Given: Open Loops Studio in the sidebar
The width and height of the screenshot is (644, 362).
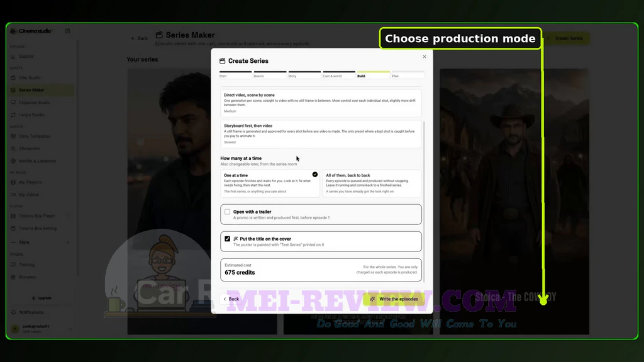Looking at the screenshot, I should click(x=41, y=115).
